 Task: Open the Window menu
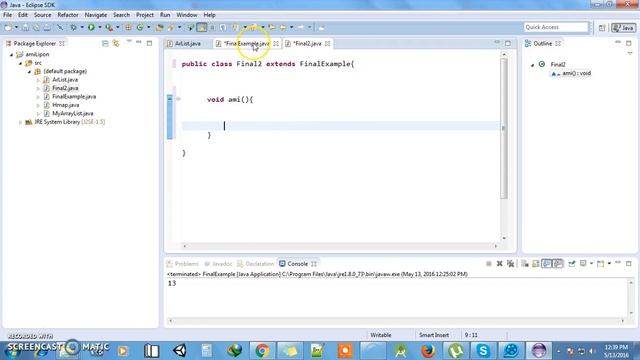click(x=187, y=15)
